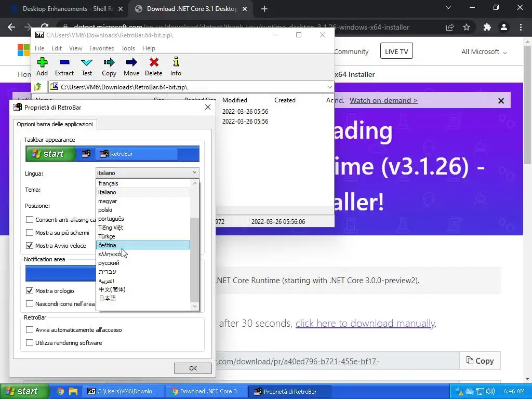532x399 pixels.
Task: Click the Microsoft logo on the webpage
Action: (24, 50)
